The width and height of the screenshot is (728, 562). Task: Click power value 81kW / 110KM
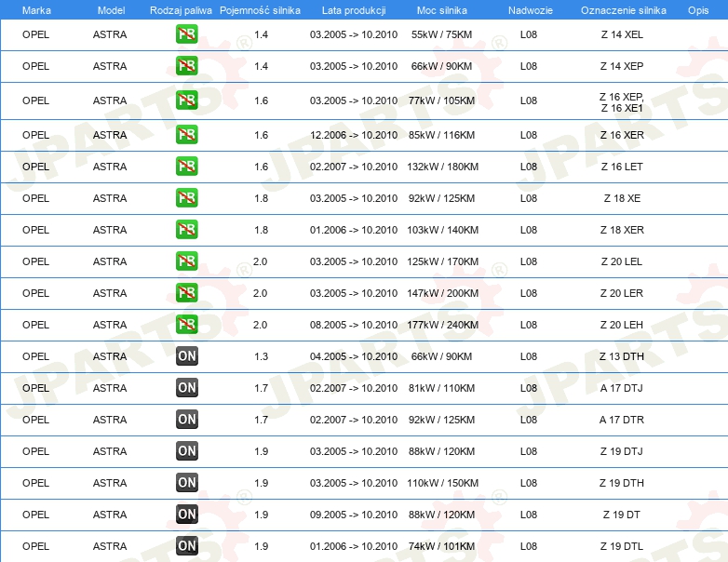pyautogui.click(x=441, y=387)
